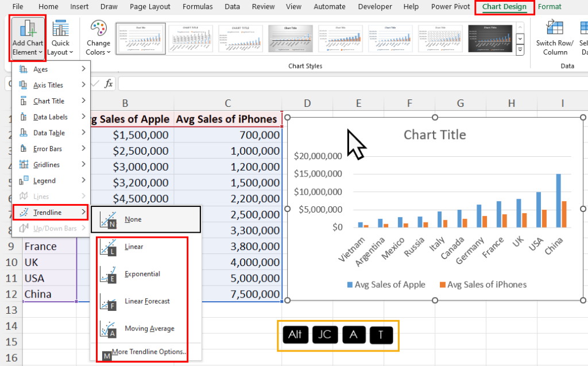Switch to the Page Layout tab
The height and width of the screenshot is (366, 588).
click(x=150, y=7)
